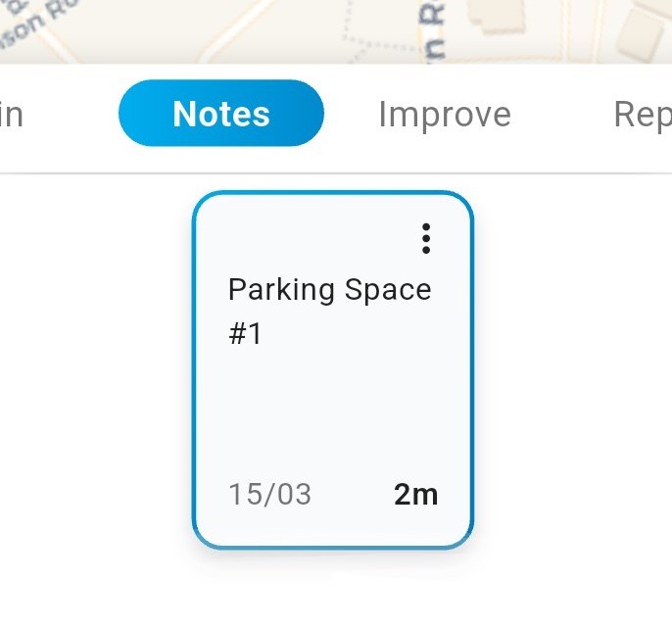The width and height of the screenshot is (672, 629).
Task: Click the blank middle of the note card
Action: tap(333, 411)
